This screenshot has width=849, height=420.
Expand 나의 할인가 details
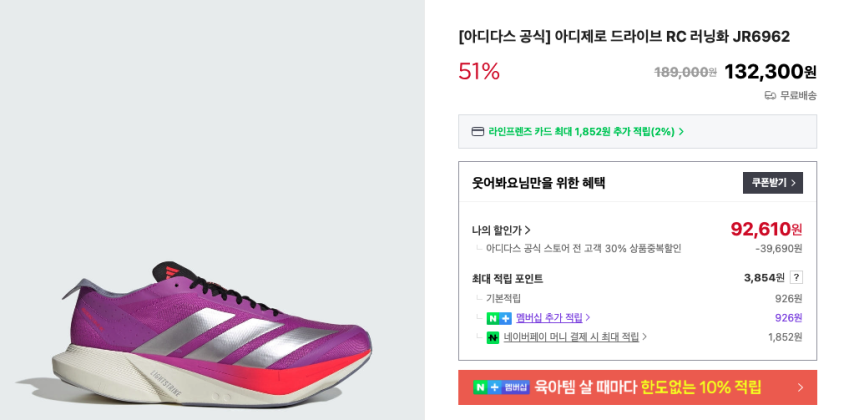(x=501, y=230)
